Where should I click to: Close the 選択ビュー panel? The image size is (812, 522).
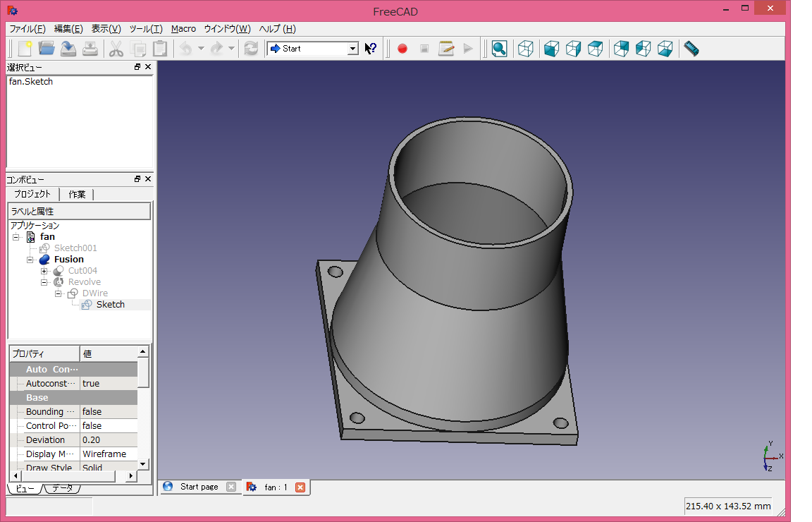pyautogui.click(x=148, y=67)
